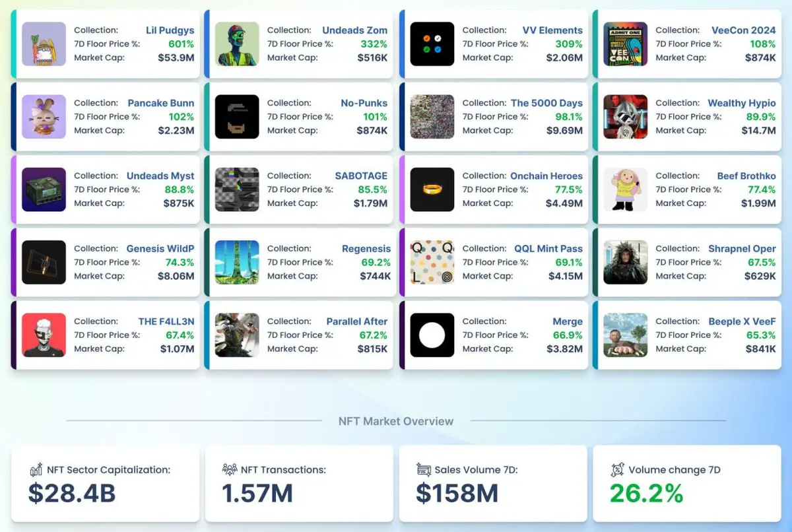Open the Parallel After collection name
Viewport: 792px width, 532px height.
click(357, 321)
